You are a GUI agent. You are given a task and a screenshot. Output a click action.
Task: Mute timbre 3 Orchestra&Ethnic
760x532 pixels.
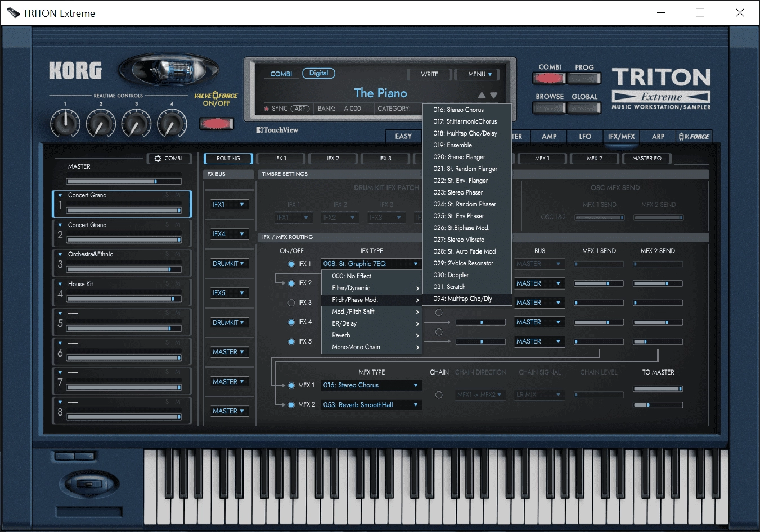178,254
